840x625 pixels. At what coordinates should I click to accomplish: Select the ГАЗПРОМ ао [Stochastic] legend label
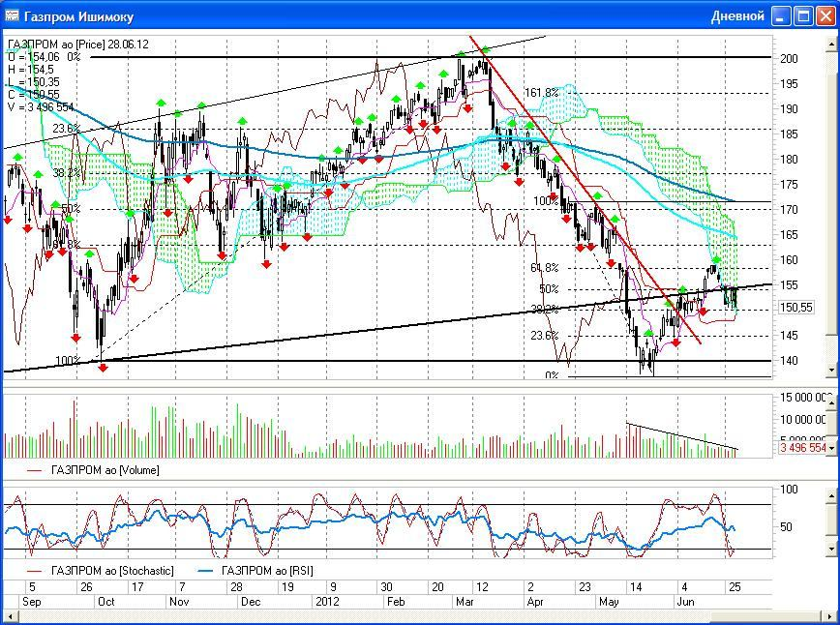pos(112,571)
